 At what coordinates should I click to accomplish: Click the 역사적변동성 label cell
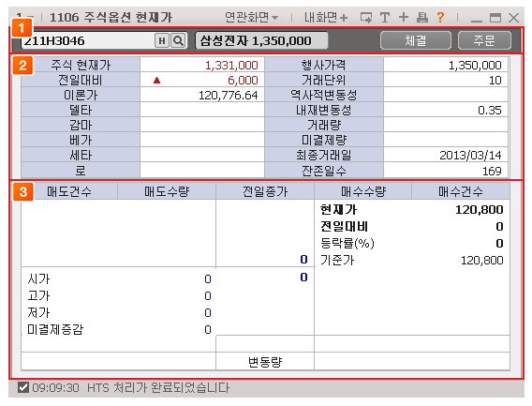point(324,95)
